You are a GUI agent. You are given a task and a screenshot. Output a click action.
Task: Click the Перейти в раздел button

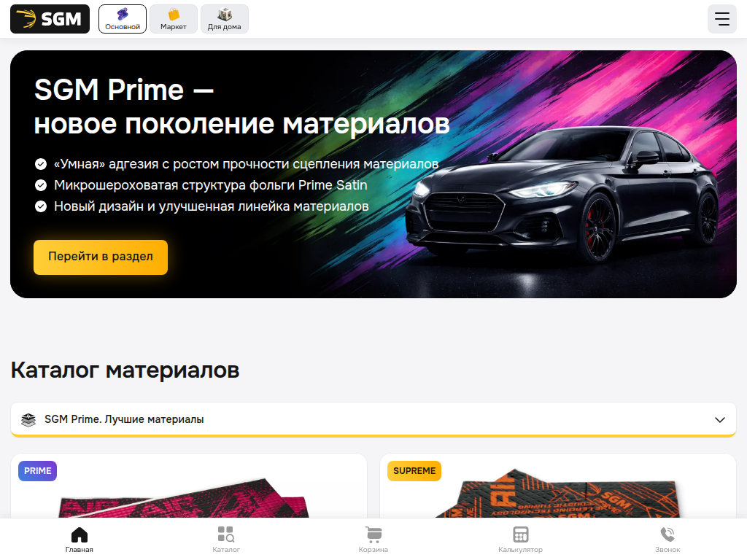click(101, 257)
